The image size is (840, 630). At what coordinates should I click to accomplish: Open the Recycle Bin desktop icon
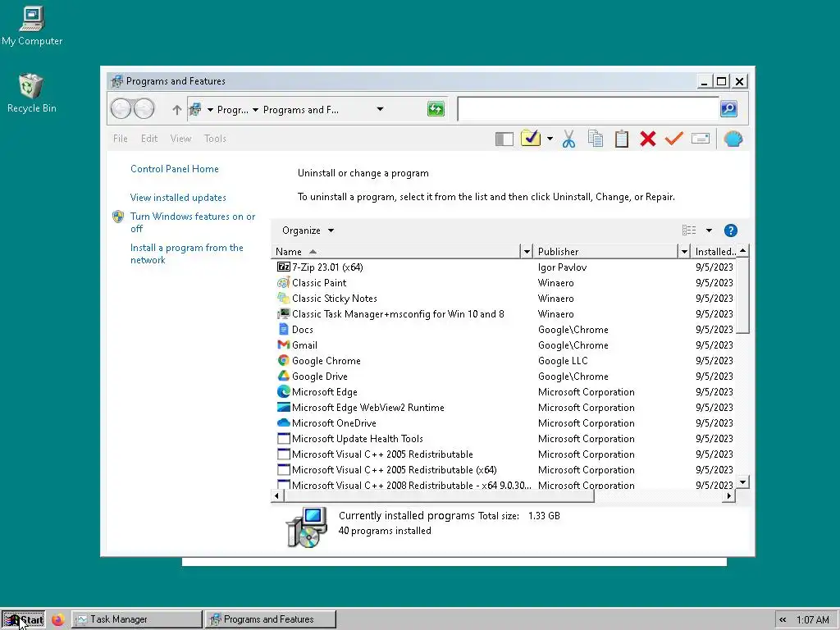32,94
